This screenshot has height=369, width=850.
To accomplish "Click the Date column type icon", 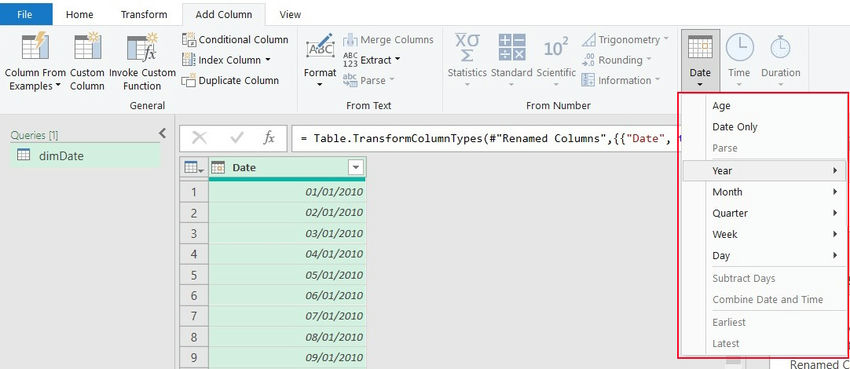I will coord(218,168).
